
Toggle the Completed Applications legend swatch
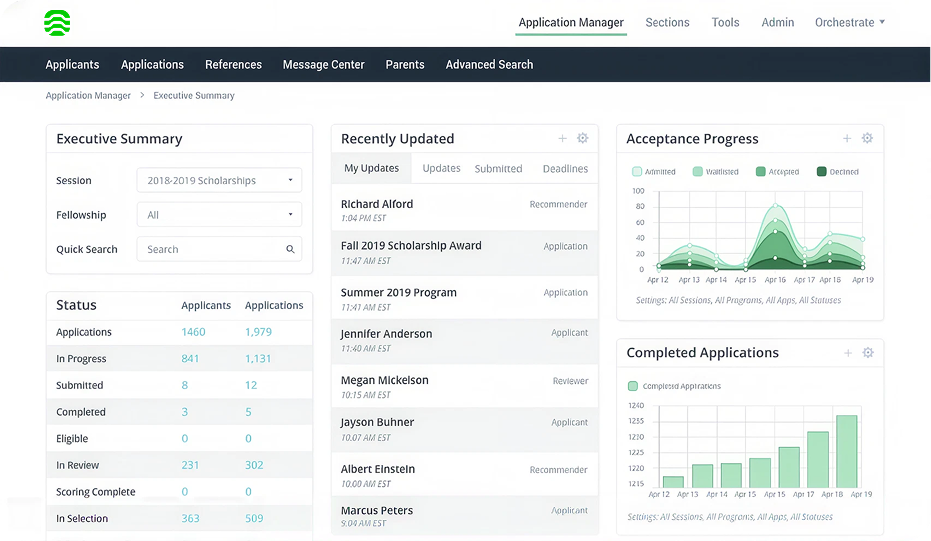pos(633,386)
